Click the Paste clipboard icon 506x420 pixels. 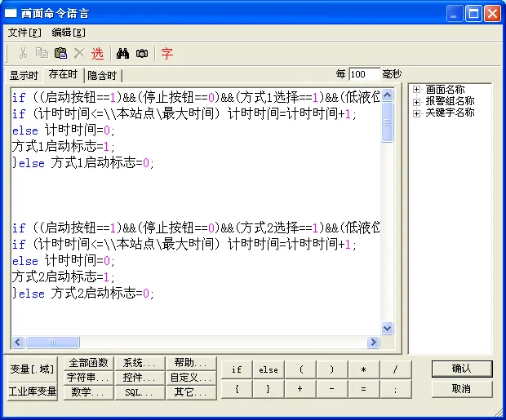click(60, 53)
